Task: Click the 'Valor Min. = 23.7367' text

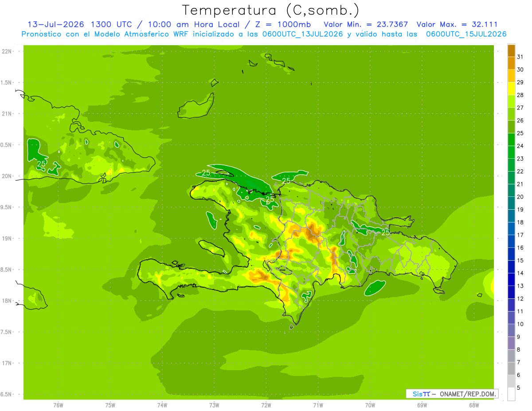Action: [x=366, y=24]
